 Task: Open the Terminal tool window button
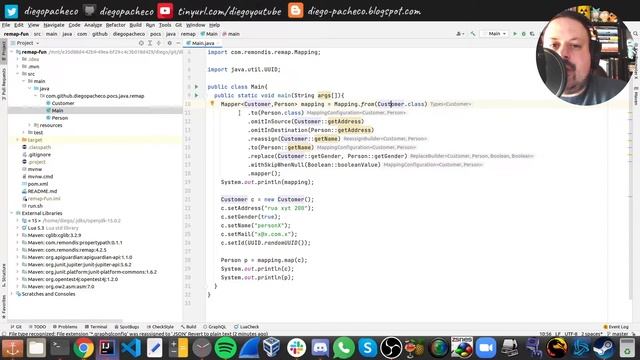click(x=96, y=327)
